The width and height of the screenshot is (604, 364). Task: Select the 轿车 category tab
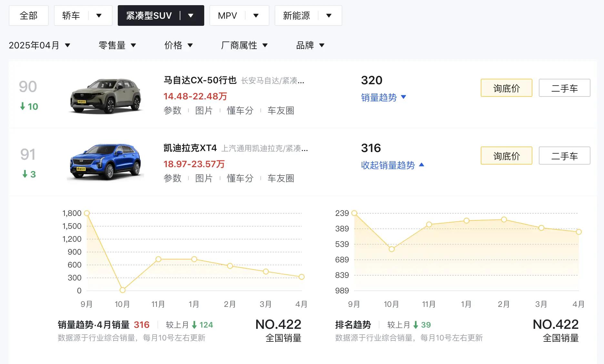point(71,15)
